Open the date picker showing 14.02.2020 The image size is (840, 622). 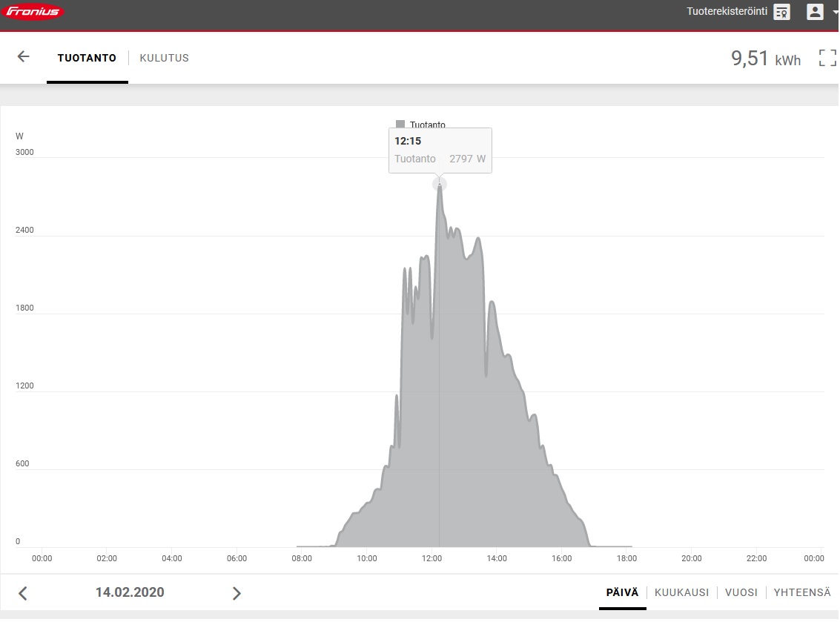130,592
